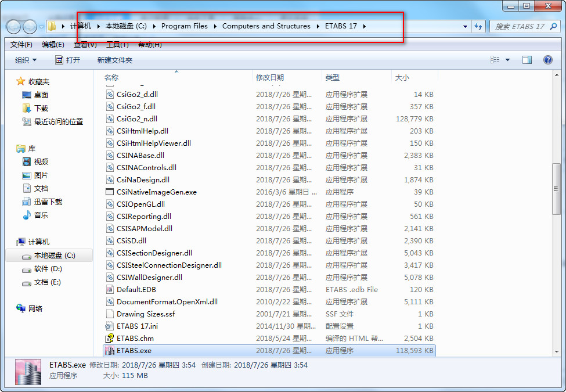The image size is (566, 392).
Task: Expand breadcrumb arrow after Program Files
Action: (215, 26)
